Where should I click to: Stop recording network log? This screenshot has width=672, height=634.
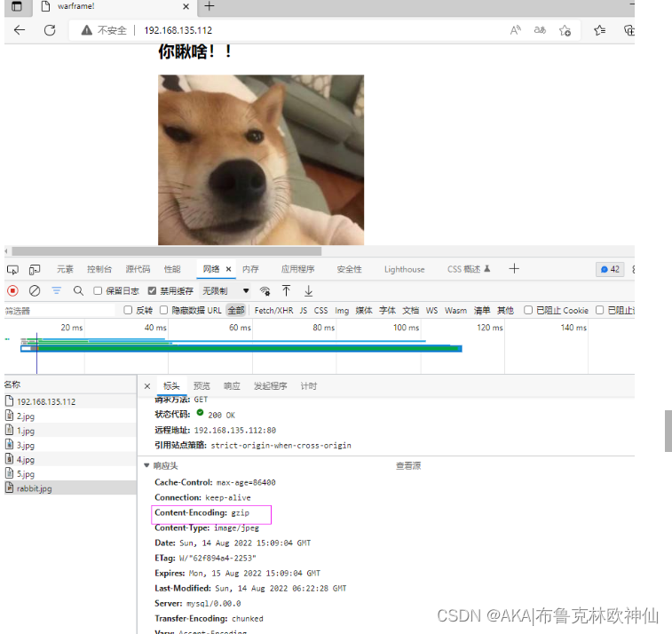[12, 291]
